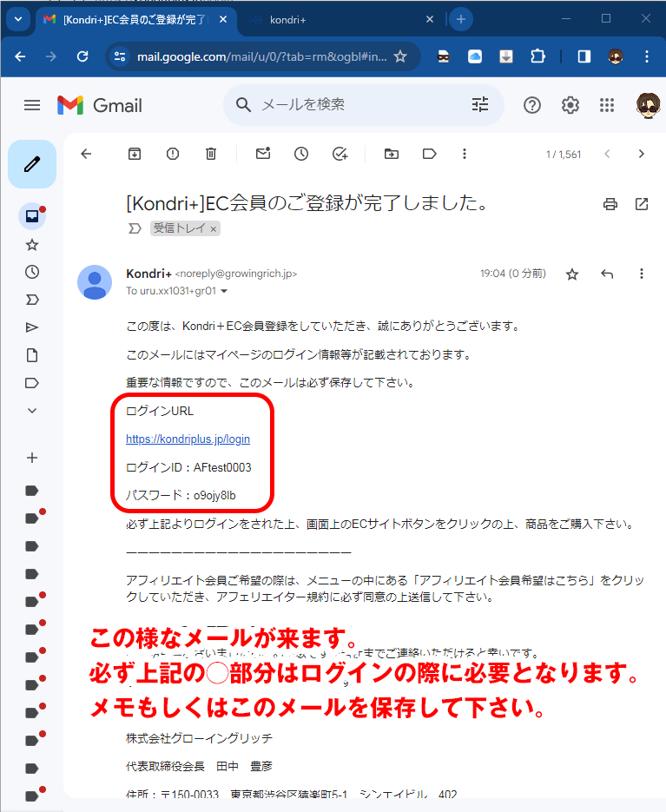This screenshot has height=812, width=666.
Task: Expand recipient details arrow next to uru.xx1031+gr01
Action: (x=225, y=291)
